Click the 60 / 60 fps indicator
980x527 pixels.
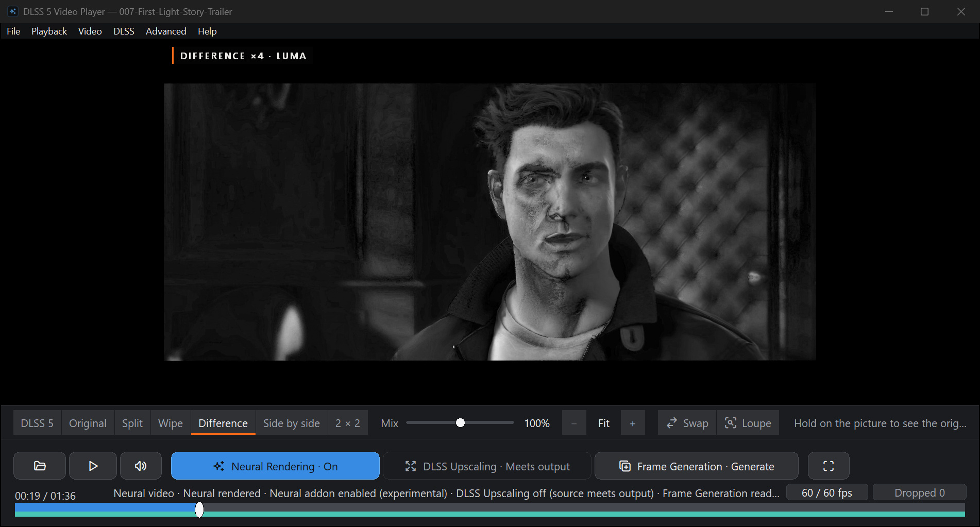click(x=827, y=492)
